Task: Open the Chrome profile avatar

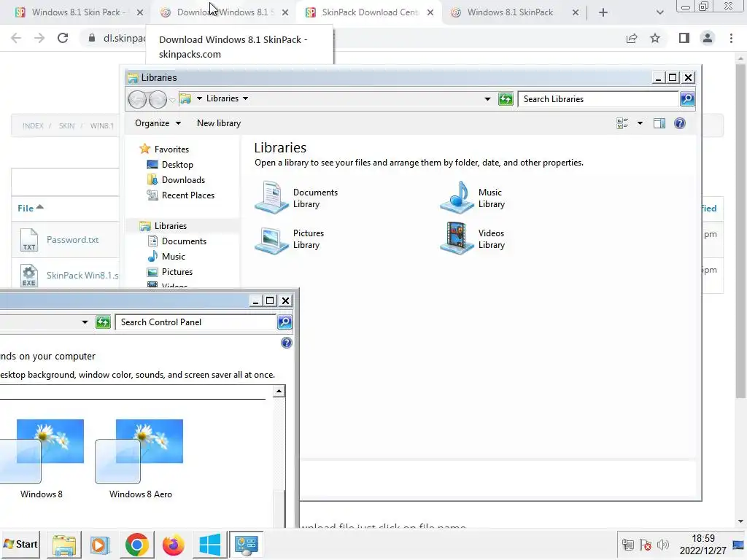Action: click(708, 38)
